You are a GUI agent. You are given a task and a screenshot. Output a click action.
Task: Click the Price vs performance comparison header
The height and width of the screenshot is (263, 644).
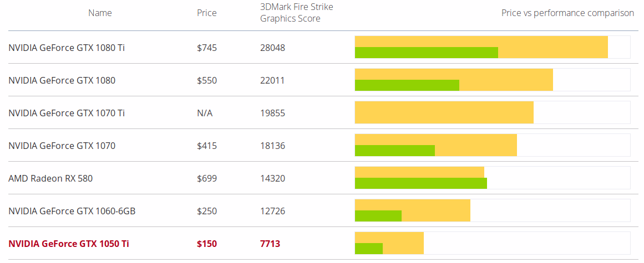point(567,13)
